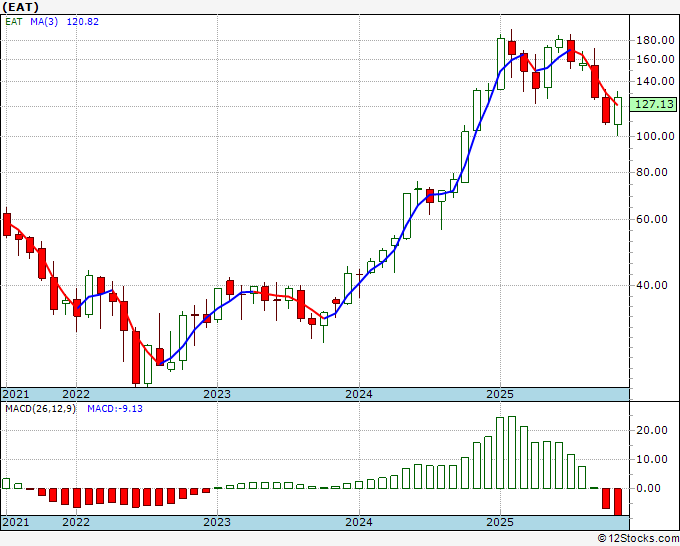
Task: Click the 20.00 MACD axis label
Action: (x=651, y=430)
